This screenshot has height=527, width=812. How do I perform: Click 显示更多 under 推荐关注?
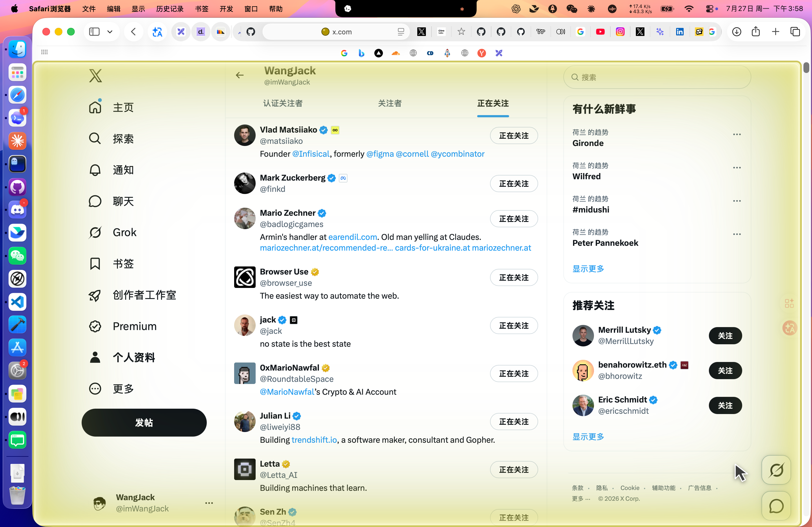coord(588,437)
